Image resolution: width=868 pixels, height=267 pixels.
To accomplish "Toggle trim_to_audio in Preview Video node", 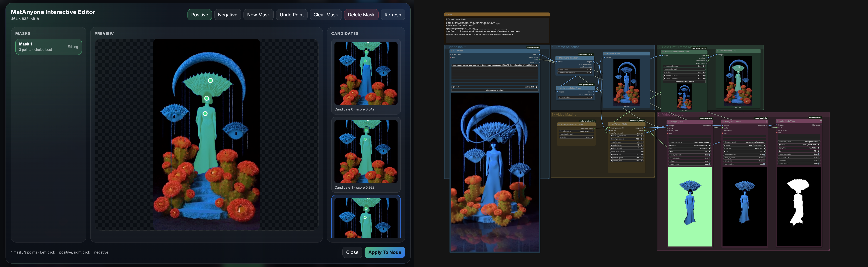I will point(690,158).
